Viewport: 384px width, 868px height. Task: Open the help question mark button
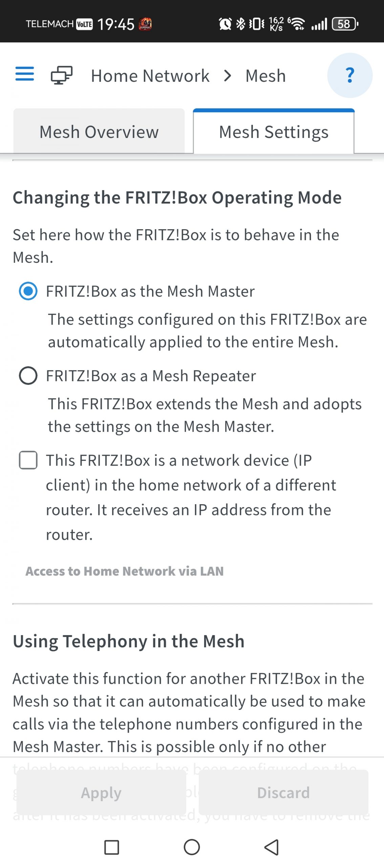tap(350, 75)
